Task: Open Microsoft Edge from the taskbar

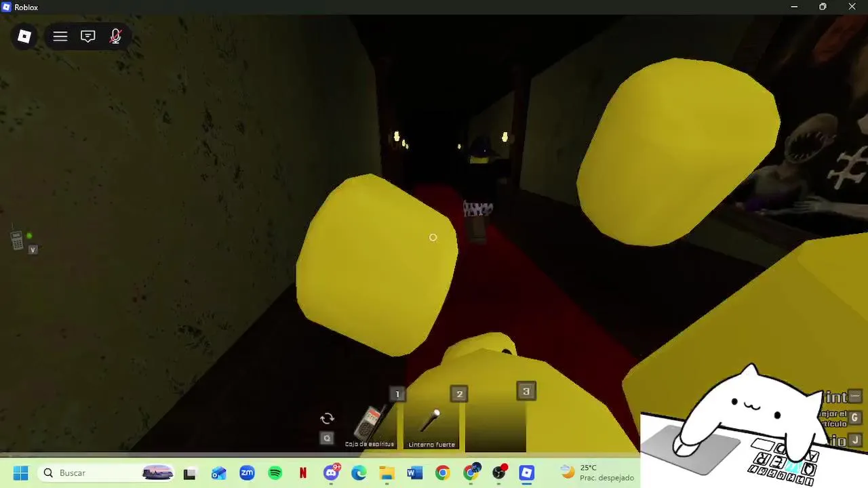Action: click(359, 473)
